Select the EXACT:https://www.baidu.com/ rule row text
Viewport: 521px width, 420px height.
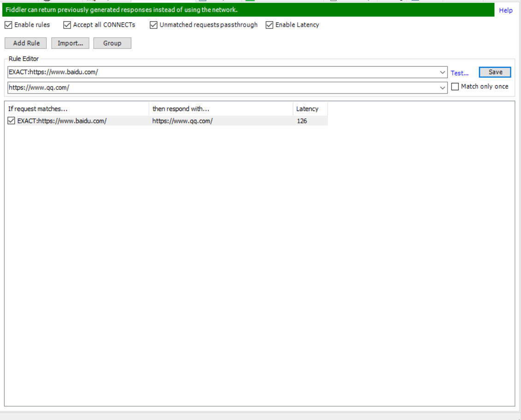pyautogui.click(x=62, y=121)
